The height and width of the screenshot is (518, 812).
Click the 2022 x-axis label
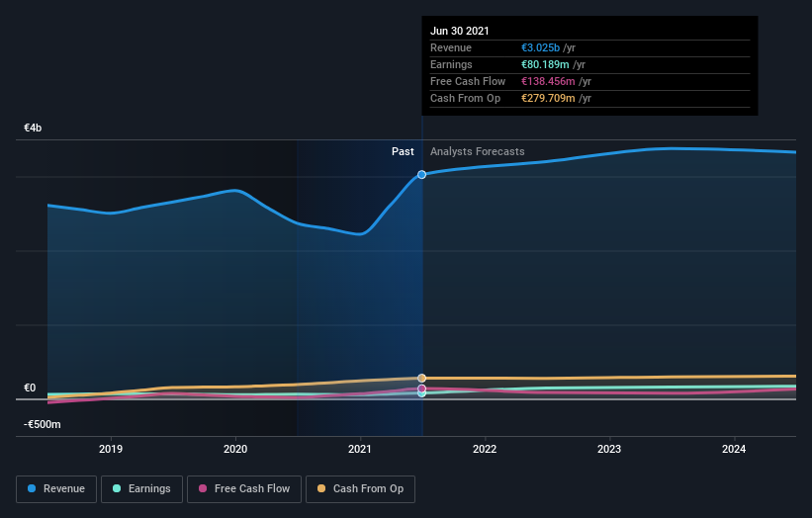point(485,449)
